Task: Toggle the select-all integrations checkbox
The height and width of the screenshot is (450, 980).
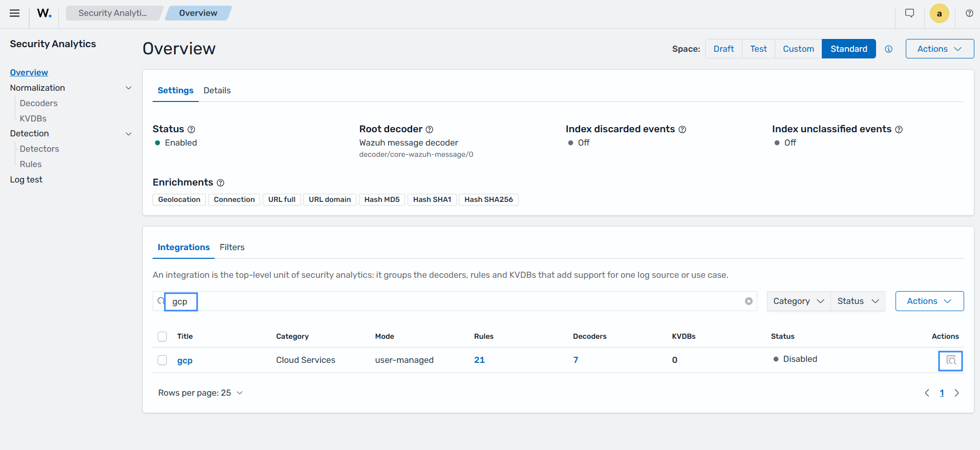Action: (x=162, y=337)
